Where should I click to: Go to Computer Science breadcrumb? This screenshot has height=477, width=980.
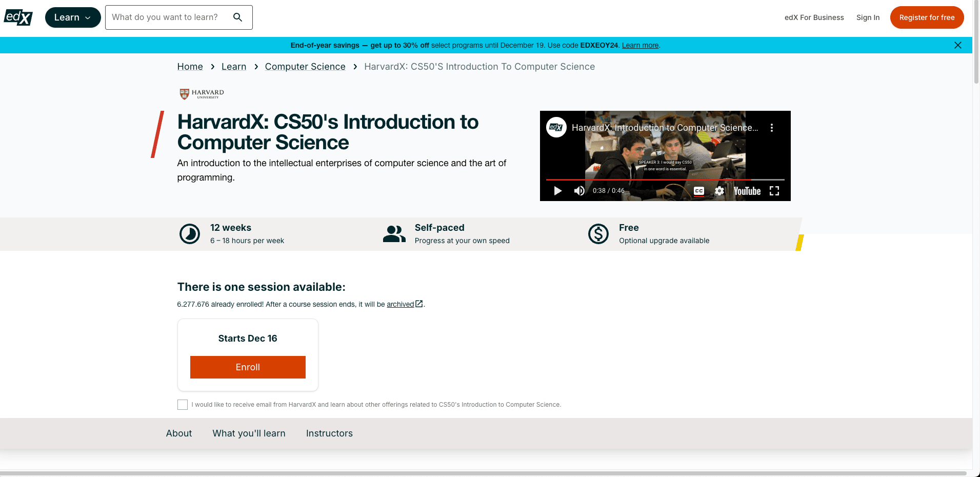tap(305, 67)
